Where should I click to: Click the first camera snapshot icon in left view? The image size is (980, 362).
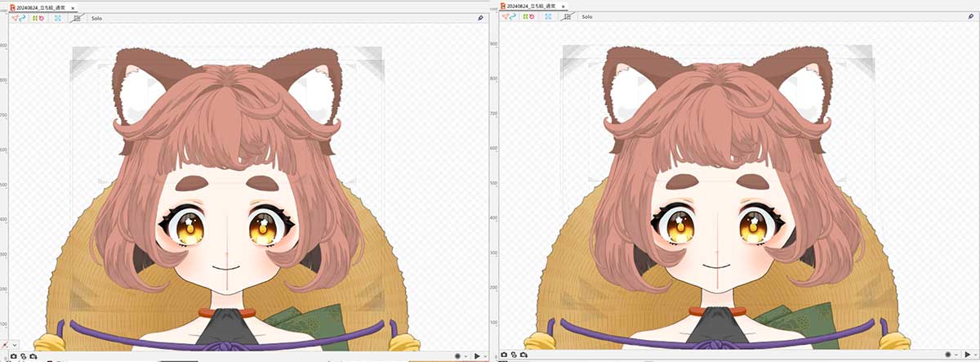[x=14, y=356]
